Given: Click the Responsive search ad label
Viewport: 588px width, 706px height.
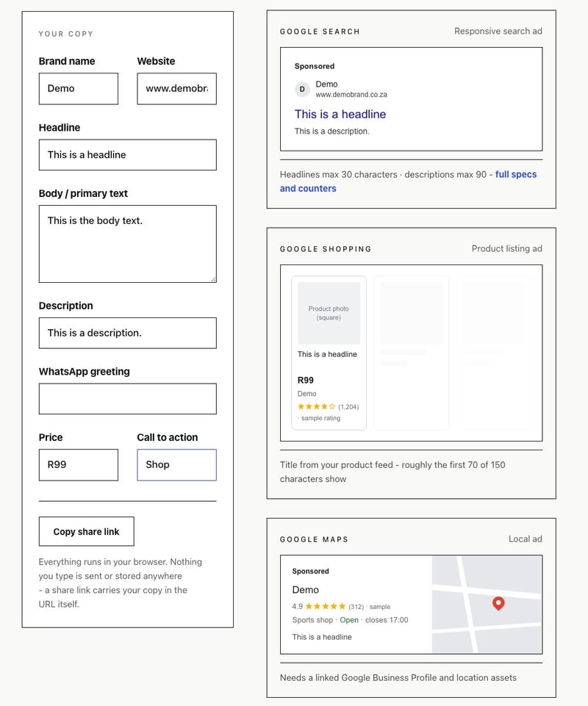Looking at the screenshot, I should click(498, 31).
